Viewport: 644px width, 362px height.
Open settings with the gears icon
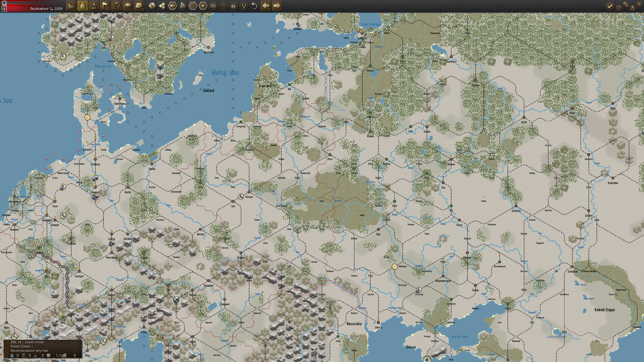pos(626,4)
